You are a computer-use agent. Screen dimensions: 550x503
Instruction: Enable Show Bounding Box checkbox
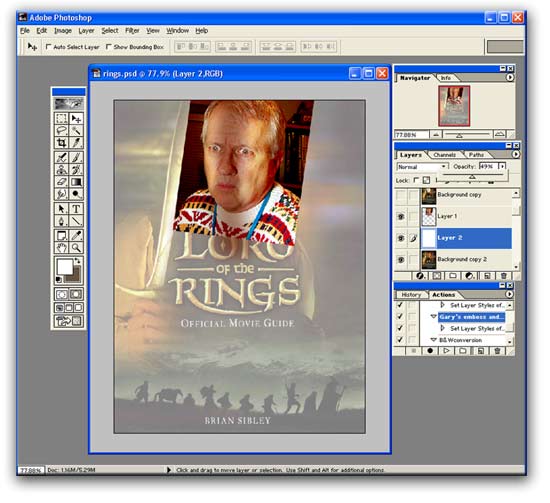(x=108, y=46)
